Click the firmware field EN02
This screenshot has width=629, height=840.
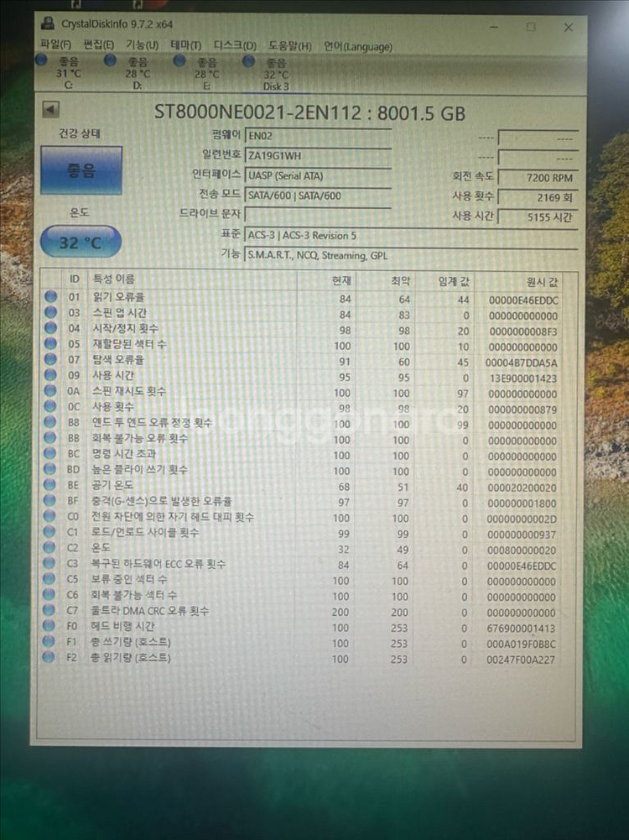[318, 136]
